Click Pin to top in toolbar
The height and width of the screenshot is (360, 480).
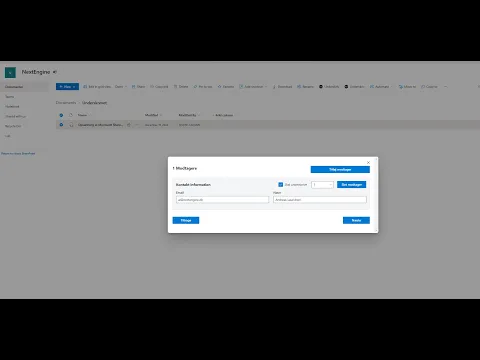pos(203,87)
